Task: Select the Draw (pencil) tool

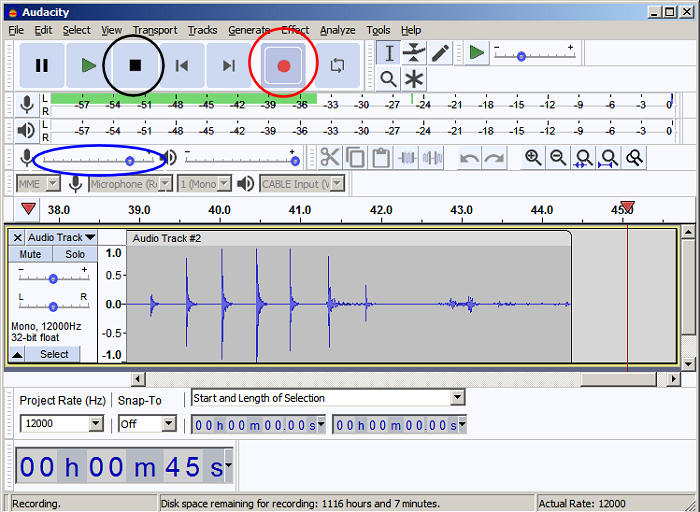Action: pos(440,53)
